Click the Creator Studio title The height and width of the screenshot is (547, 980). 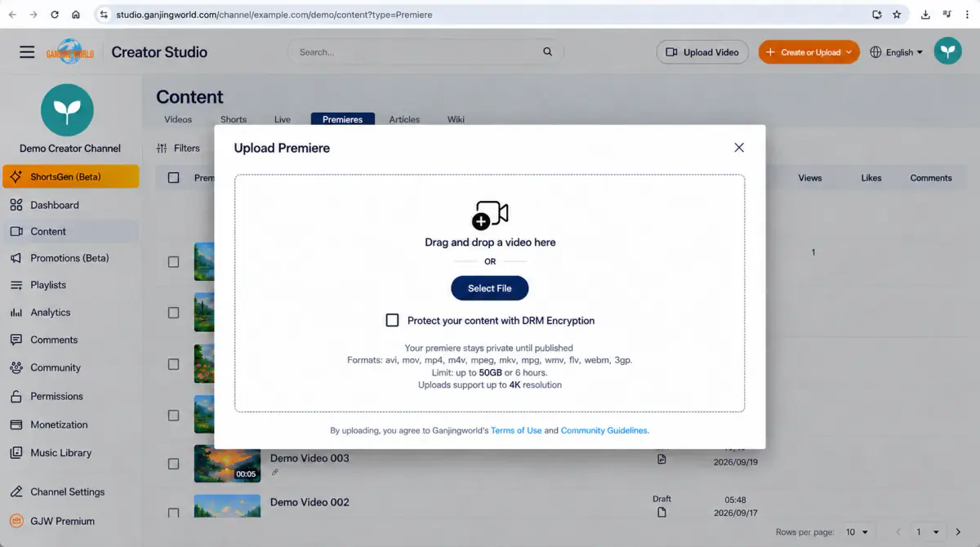[159, 52]
